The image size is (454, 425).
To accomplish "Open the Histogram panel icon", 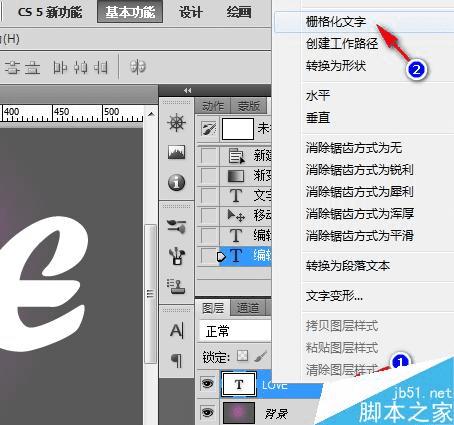I will [176, 152].
